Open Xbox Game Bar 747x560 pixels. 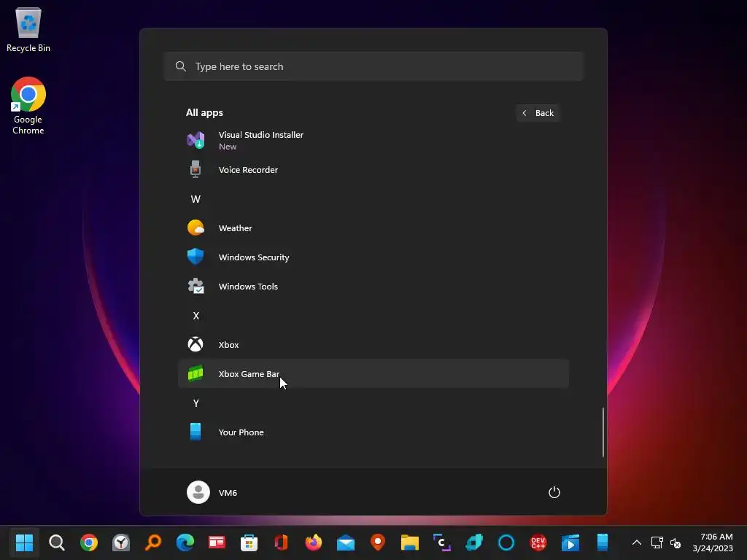point(373,374)
